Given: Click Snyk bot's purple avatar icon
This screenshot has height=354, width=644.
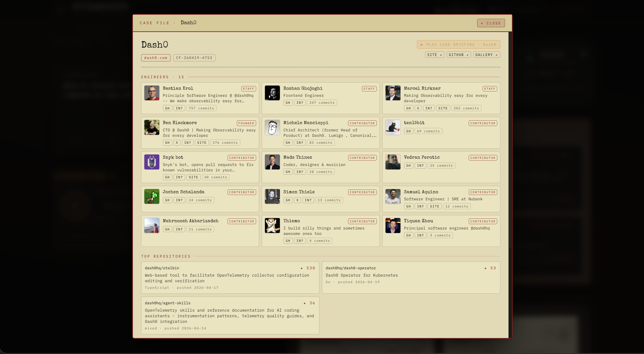Looking at the screenshot, I should (x=151, y=162).
